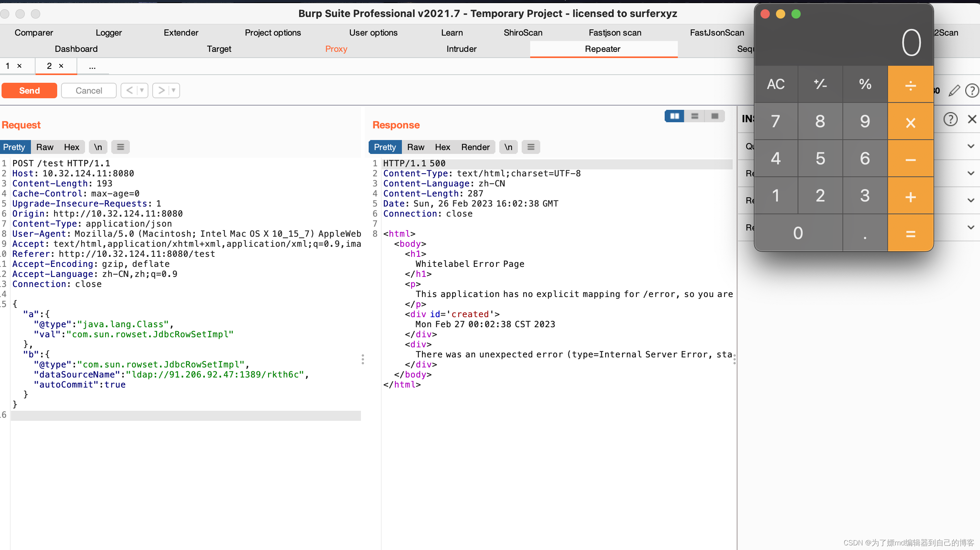980x550 pixels.
Task: Toggle \n non-printable characters in Response
Action: point(509,147)
